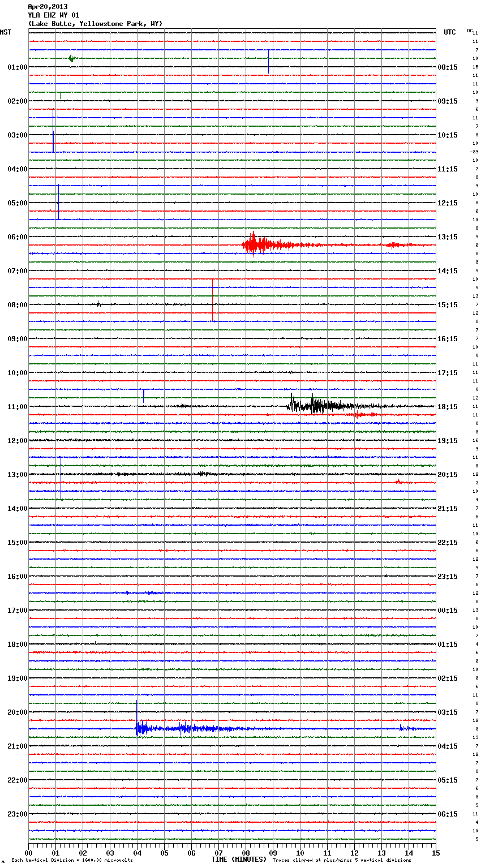Select the 08 minute tick on the bottom axis
Viewport: 481px width, 868px height.
[246, 853]
